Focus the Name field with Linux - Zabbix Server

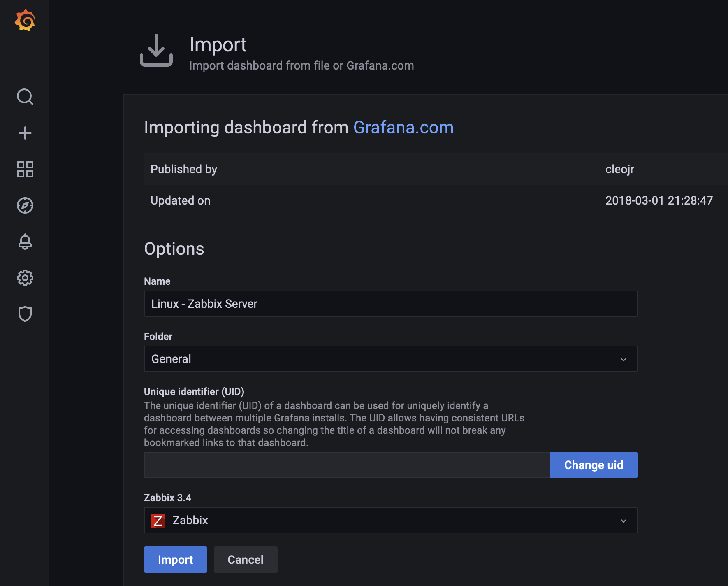(390, 304)
